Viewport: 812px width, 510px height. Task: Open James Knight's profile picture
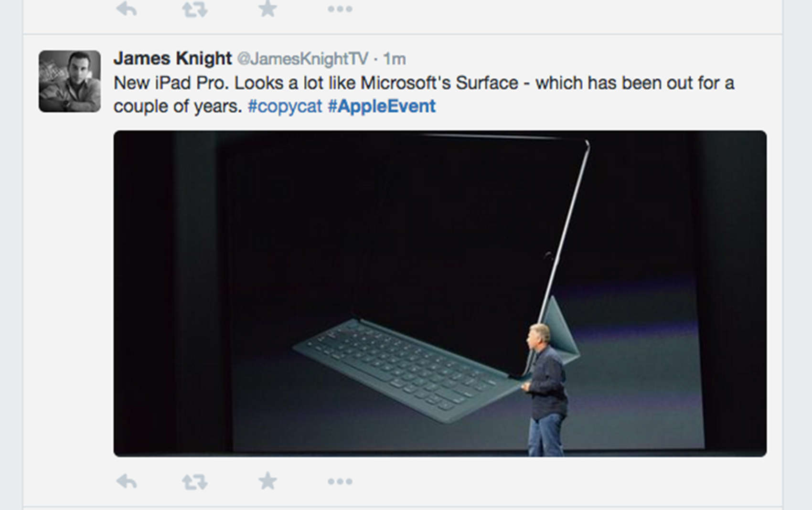pyautogui.click(x=70, y=81)
